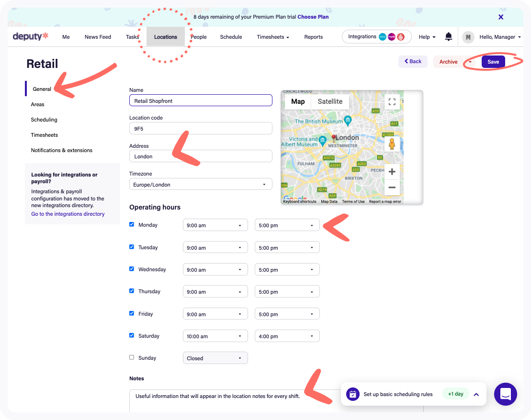
Task: Dismiss the Premium trial banner
Action: click(501, 17)
